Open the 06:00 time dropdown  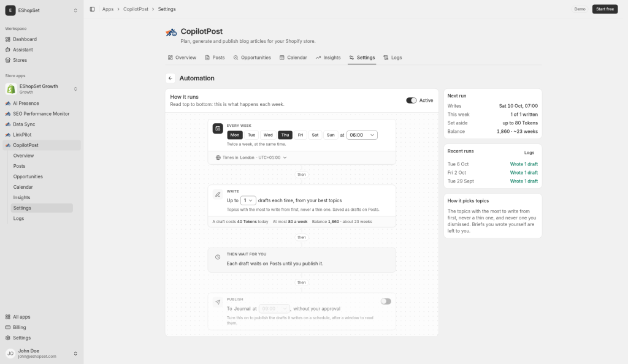tap(362, 135)
